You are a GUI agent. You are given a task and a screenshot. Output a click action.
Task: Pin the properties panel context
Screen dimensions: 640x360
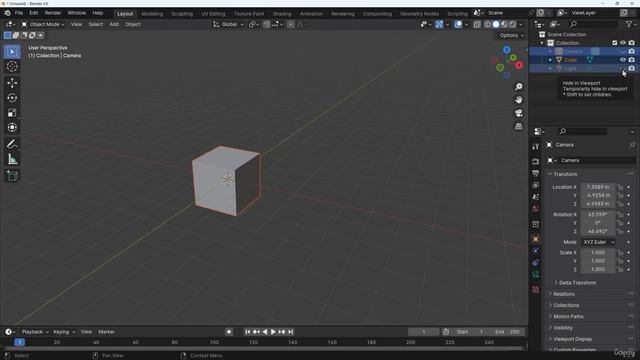pyautogui.click(x=632, y=145)
